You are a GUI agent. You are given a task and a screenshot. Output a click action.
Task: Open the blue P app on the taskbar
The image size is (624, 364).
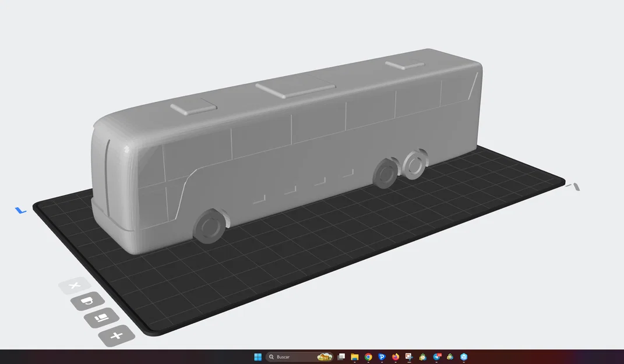tap(381, 356)
